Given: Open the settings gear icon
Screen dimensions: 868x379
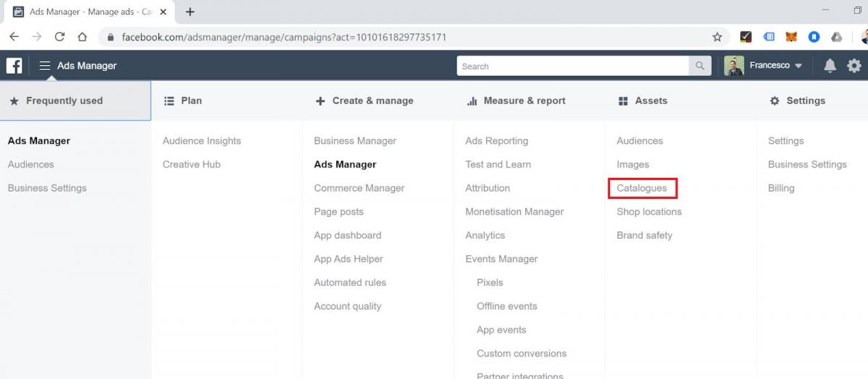Looking at the screenshot, I should pyautogui.click(x=854, y=66).
